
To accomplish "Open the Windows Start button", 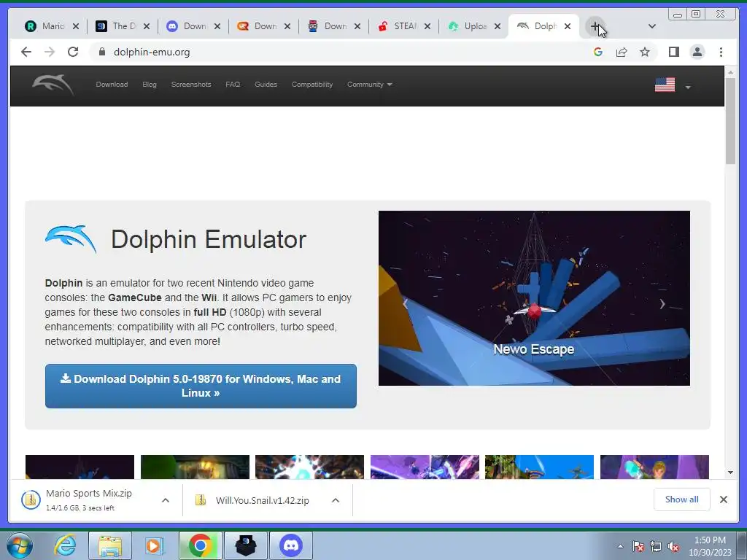I will [20, 545].
